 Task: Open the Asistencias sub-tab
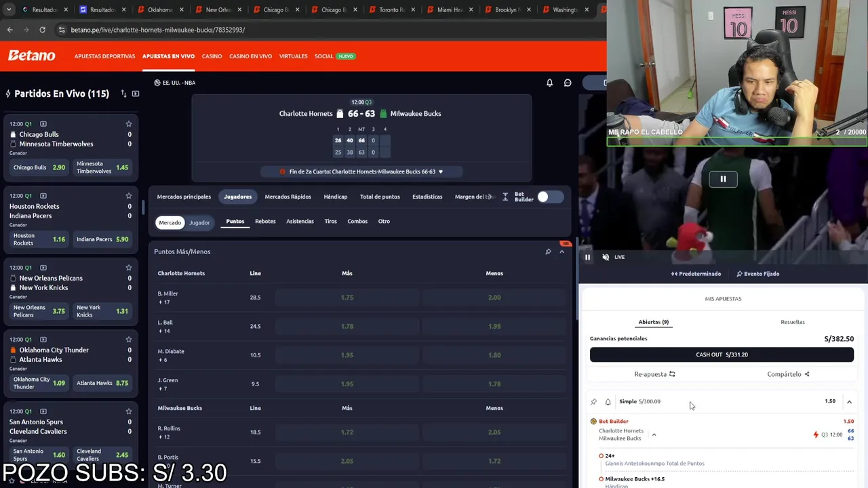[300, 221]
